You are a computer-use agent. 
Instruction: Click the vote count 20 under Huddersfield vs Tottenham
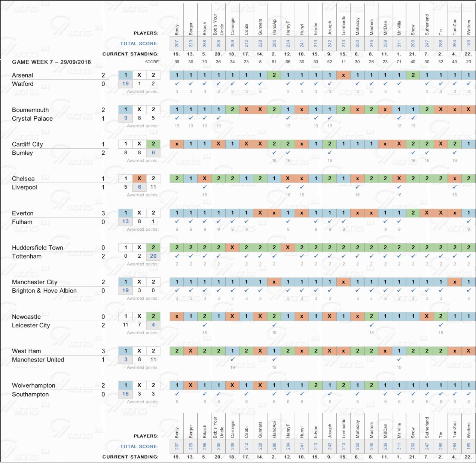pyautogui.click(x=153, y=256)
